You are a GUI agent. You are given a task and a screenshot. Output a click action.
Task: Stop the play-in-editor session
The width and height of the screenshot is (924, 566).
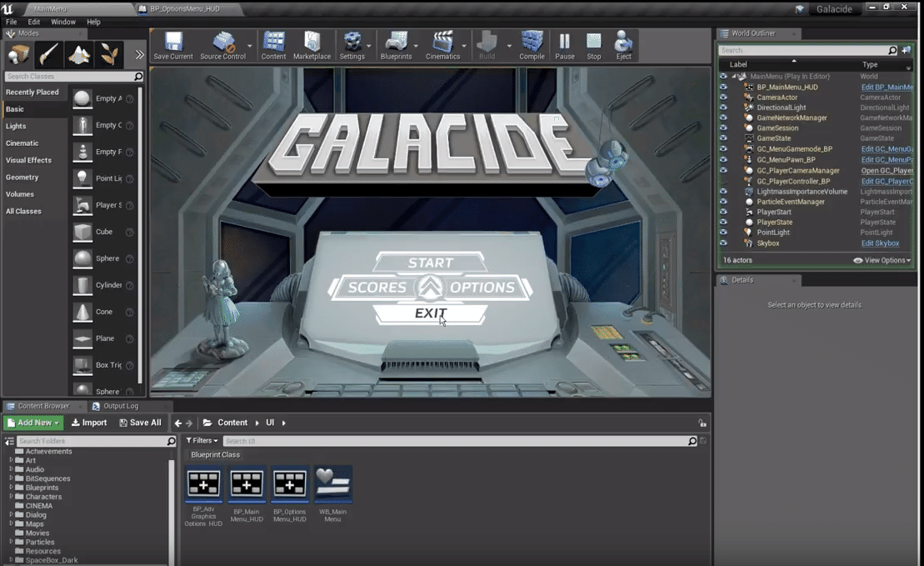594,45
